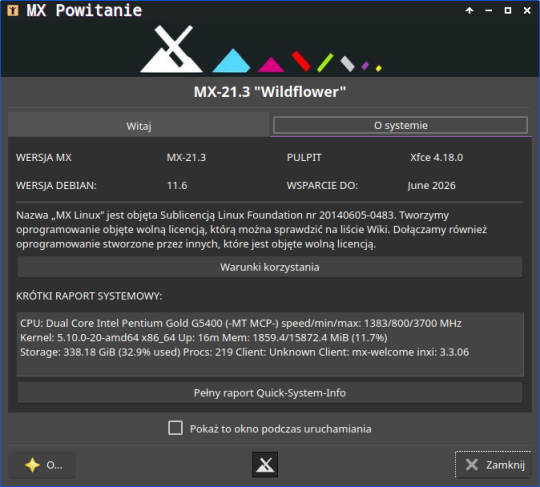
Task: Click the short system report text box
Action: click(x=270, y=344)
